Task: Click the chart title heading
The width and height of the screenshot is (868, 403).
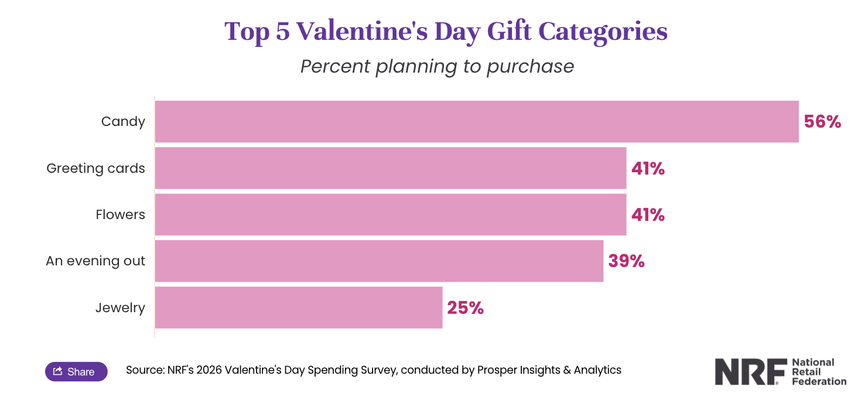Action: (446, 31)
